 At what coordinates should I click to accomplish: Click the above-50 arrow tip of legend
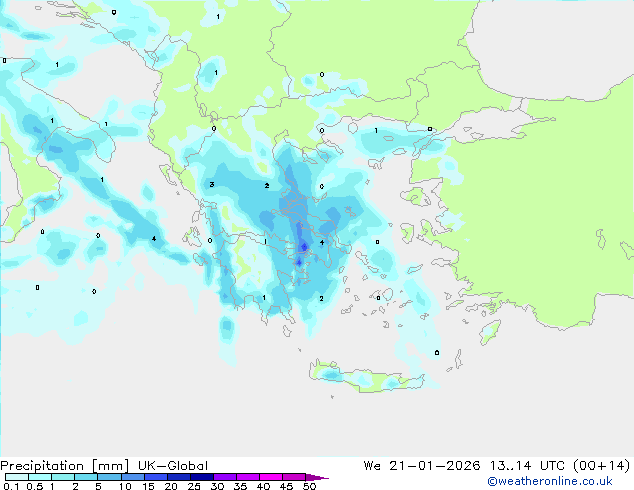pos(317,477)
